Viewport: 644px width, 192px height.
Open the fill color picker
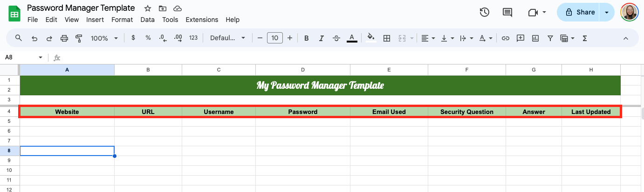371,38
